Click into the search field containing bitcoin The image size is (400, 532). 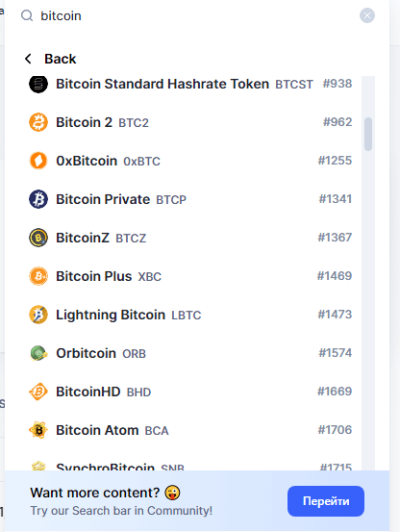[x=196, y=15]
